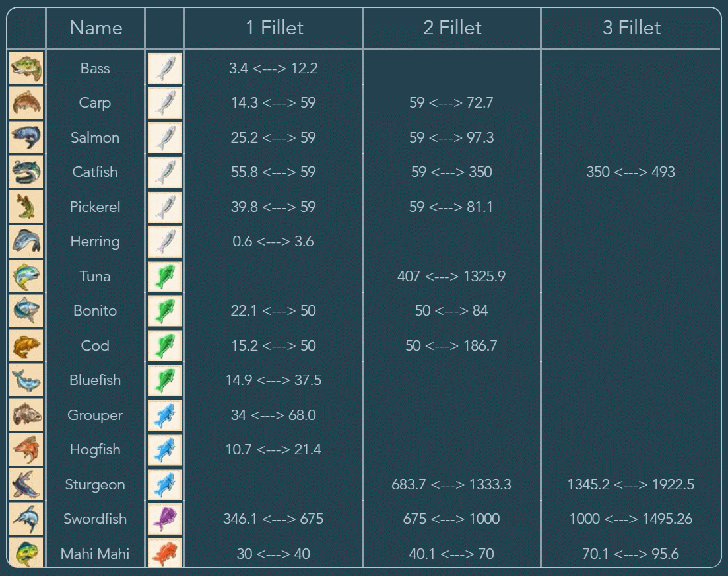Click the Salmon name label
The image size is (728, 576).
coord(95,137)
